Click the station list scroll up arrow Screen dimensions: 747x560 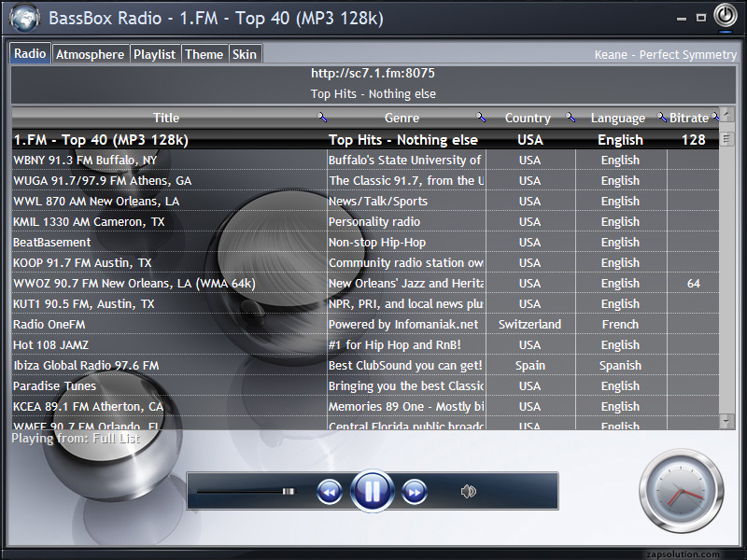point(726,114)
